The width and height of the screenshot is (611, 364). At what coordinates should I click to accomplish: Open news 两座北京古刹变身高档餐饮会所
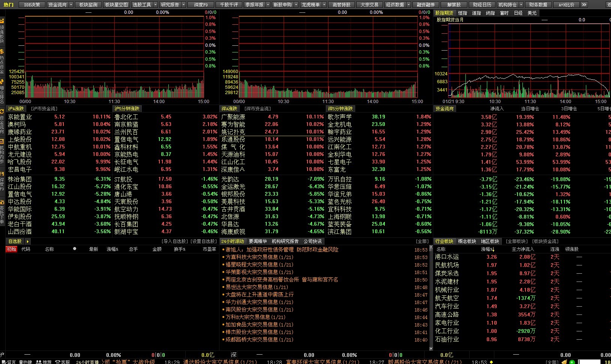pyautogui.click(x=282, y=279)
